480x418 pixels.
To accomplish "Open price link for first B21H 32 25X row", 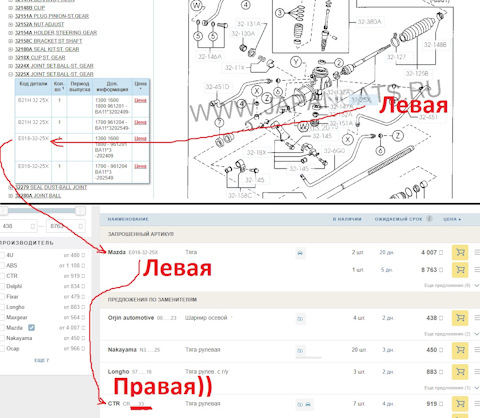I will tap(140, 100).
